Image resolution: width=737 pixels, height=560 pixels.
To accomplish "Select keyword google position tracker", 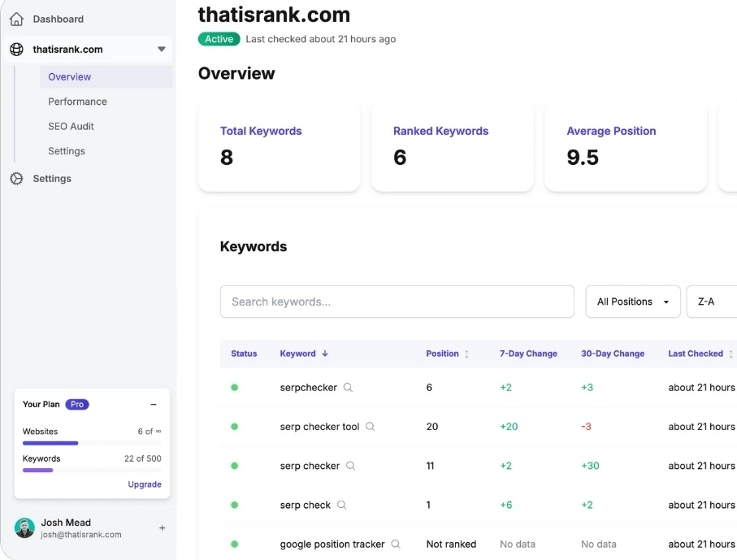I will click(332, 544).
